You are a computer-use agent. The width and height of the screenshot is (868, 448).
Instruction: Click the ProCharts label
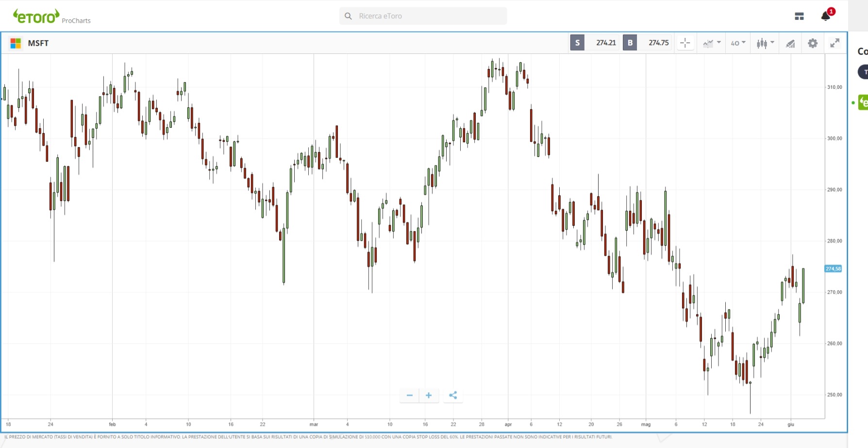coord(76,21)
